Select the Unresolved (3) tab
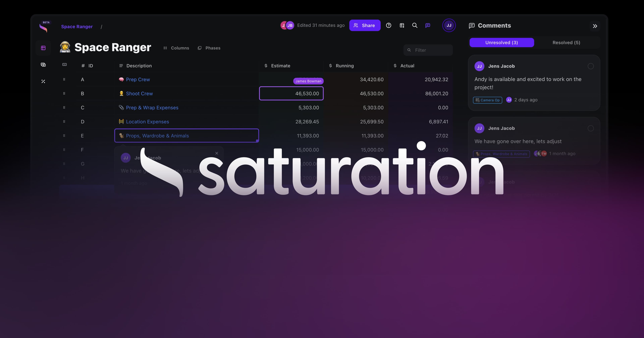This screenshot has width=644, height=338. 501,42
